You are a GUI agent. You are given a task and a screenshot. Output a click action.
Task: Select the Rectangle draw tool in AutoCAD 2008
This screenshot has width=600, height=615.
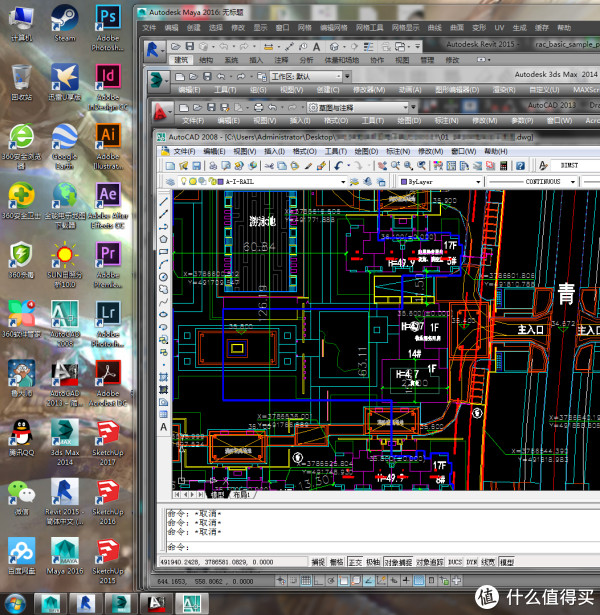click(164, 252)
